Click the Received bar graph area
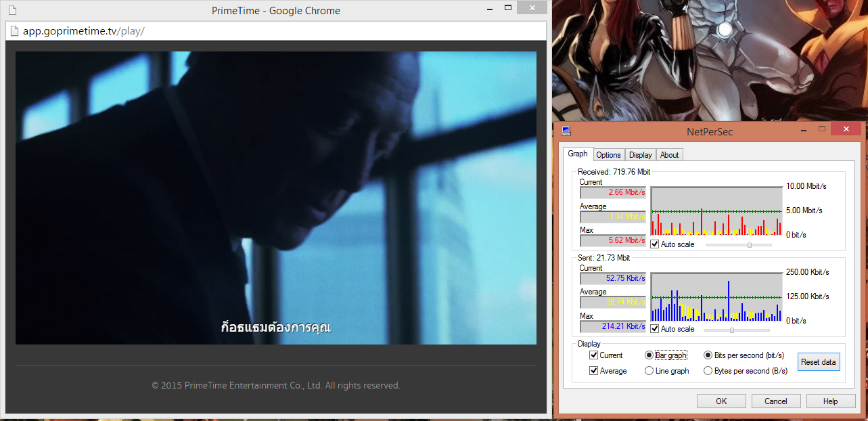Viewport: 868px width, 421px height. pyautogui.click(x=716, y=211)
